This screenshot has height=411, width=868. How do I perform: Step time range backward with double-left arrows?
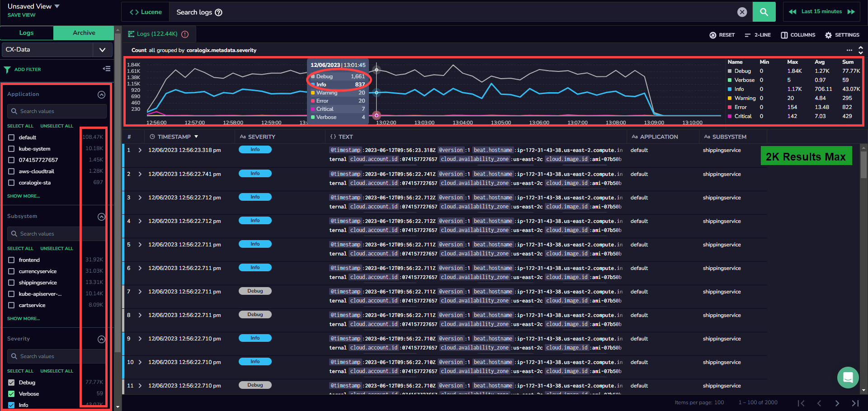click(x=793, y=12)
